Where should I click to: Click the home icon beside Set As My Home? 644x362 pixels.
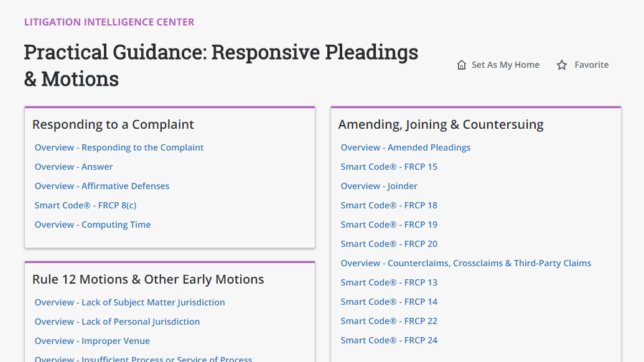pos(461,64)
